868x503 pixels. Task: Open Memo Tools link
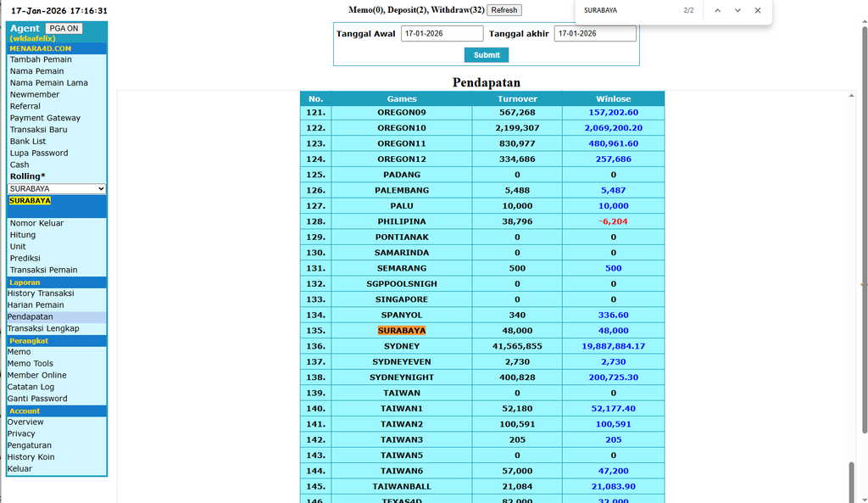30,363
